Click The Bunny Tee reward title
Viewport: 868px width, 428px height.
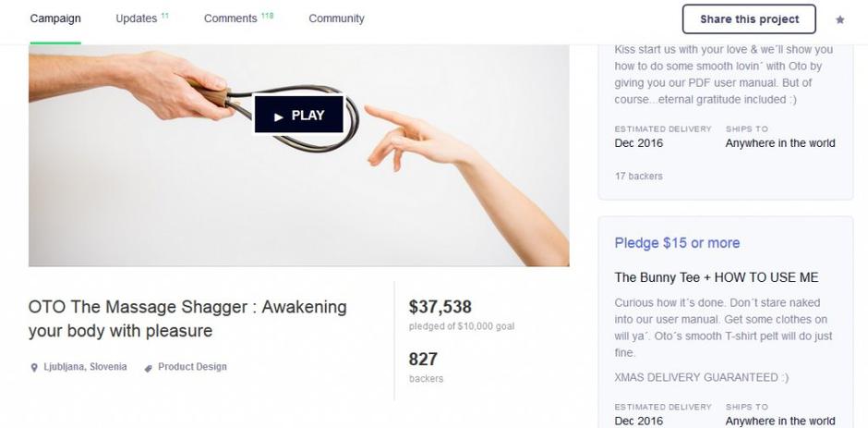pos(717,277)
